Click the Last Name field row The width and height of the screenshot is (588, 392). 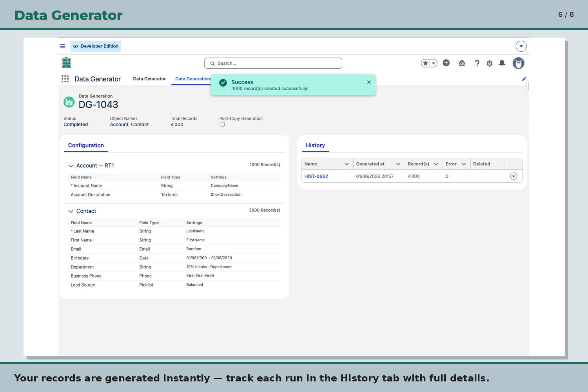pos(174,231)
